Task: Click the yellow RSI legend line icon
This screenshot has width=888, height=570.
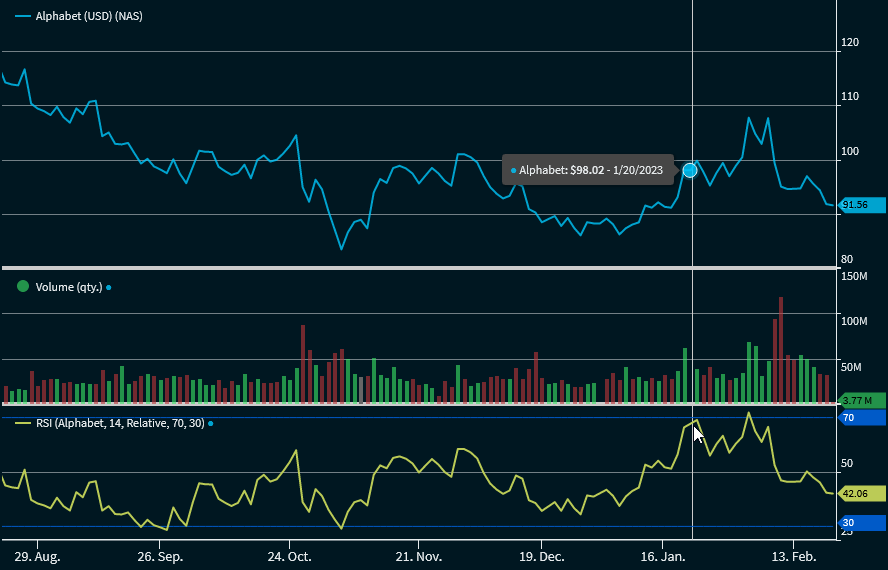Action: tap(22, 423)
